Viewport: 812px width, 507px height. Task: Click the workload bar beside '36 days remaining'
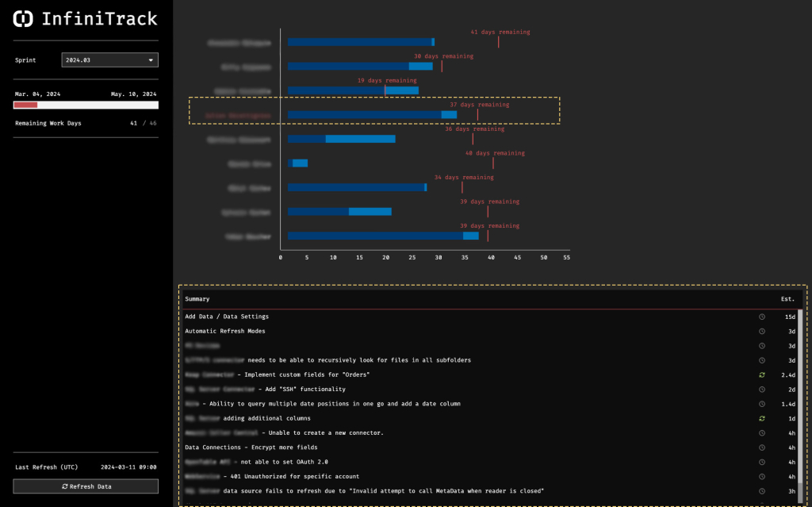click(342, 139)
